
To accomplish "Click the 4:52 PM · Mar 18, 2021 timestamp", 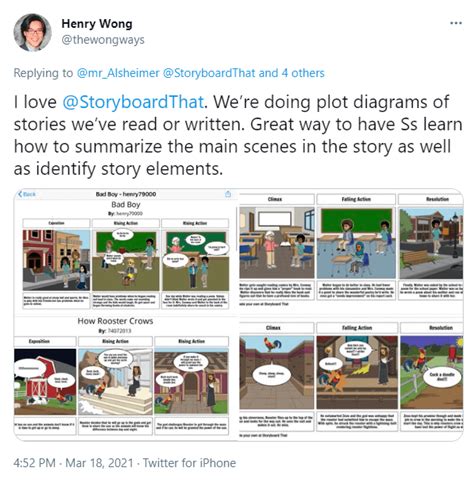I will click(x=73, y=463).
